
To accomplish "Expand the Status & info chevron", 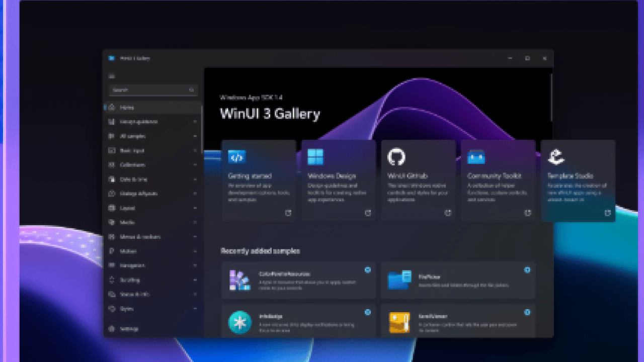I will click(195, 295).
